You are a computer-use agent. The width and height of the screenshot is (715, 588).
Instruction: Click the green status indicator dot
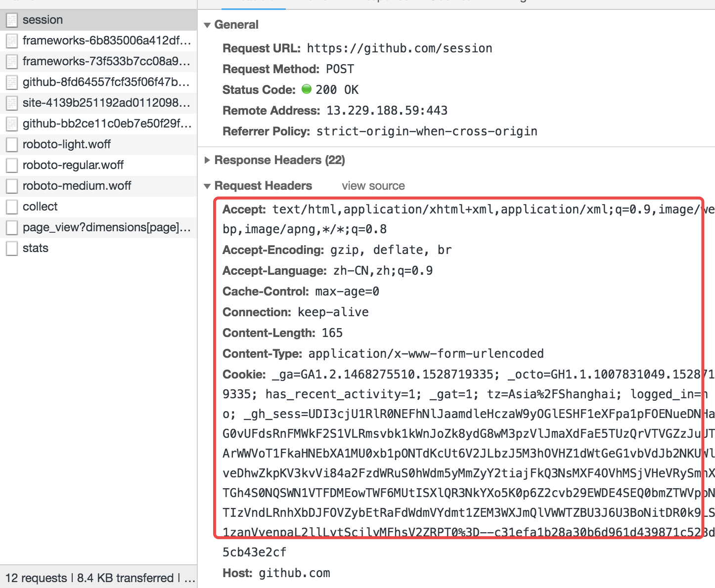(x=307, y=89)
